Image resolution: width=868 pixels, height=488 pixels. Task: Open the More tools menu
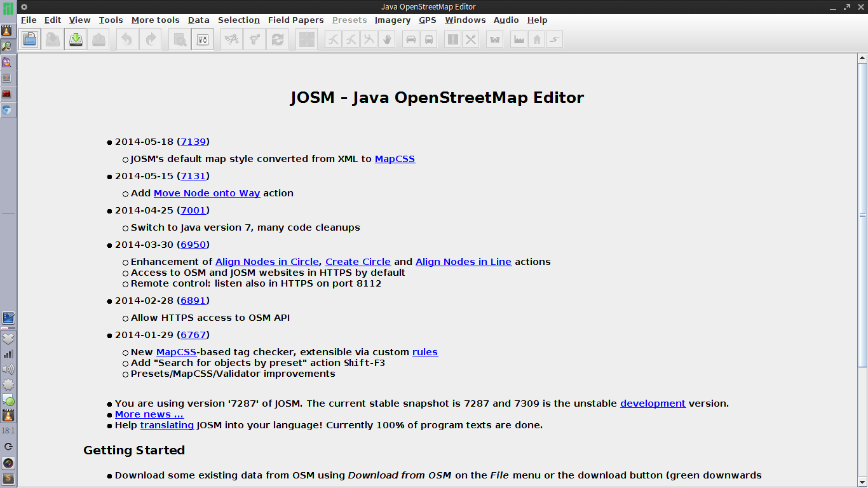[x=156, y=20]
